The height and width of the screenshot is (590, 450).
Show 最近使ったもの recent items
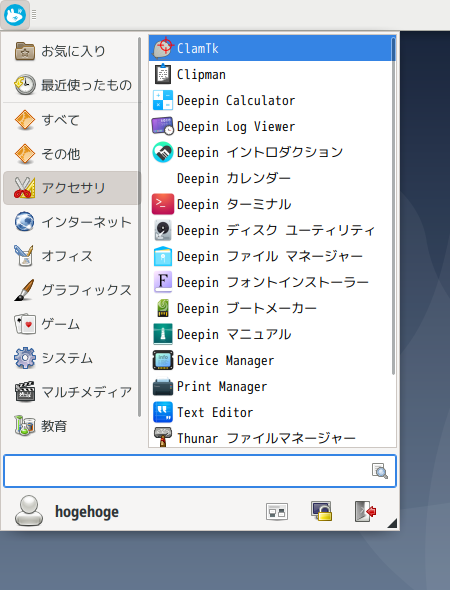[71, 85]
